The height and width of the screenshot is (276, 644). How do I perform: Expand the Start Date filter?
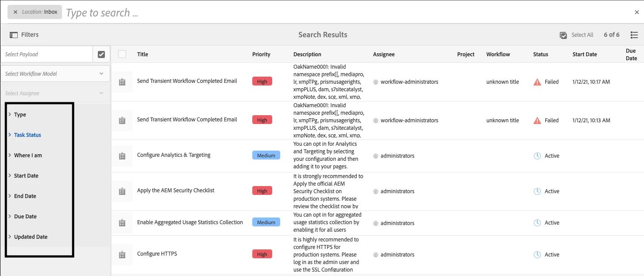pyautogui.click(x=26, y=176)
